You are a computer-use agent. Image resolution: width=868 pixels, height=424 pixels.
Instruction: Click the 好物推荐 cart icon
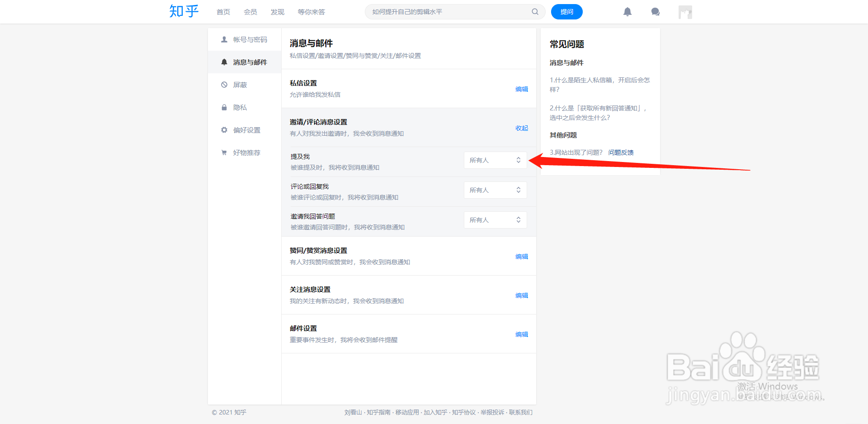[224, 152]
